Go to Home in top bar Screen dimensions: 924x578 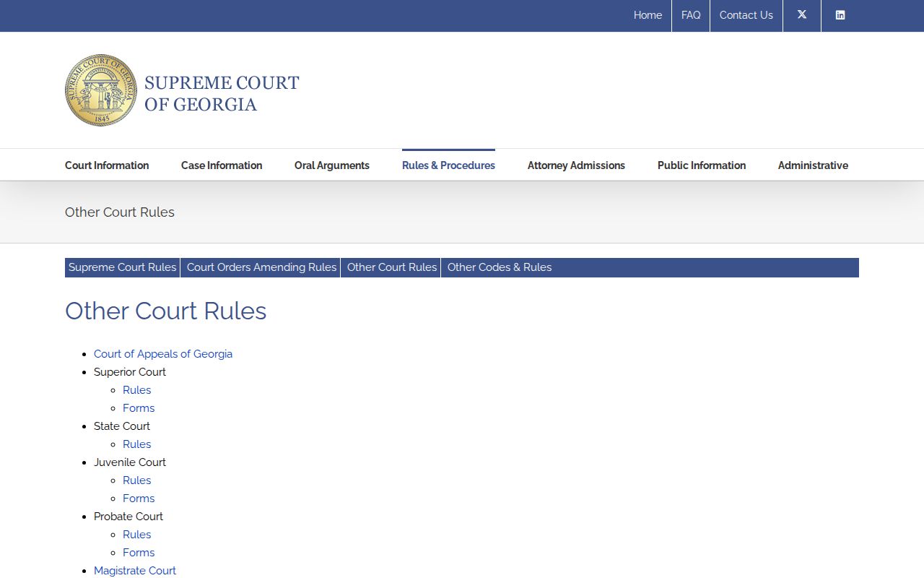(648, 15)
